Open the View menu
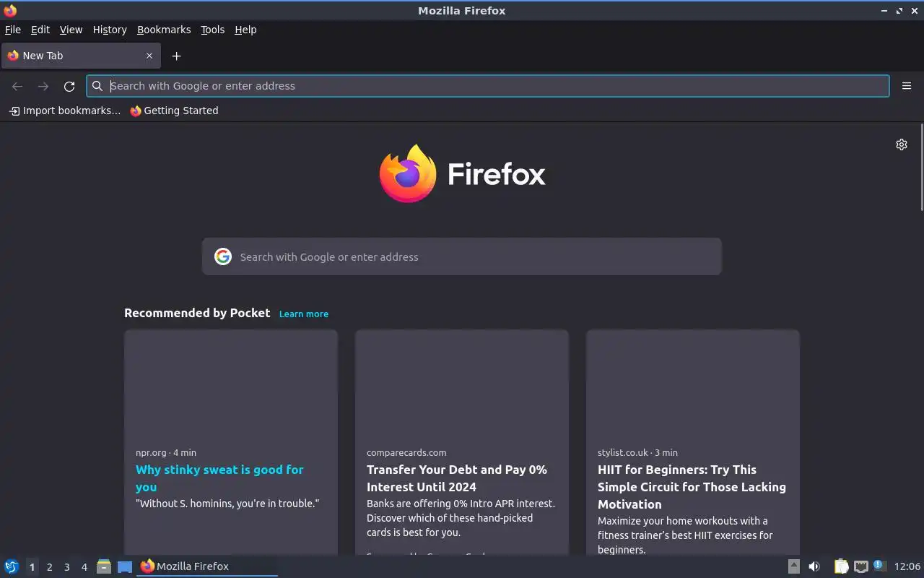924x578 pixels. coord(71,30)
